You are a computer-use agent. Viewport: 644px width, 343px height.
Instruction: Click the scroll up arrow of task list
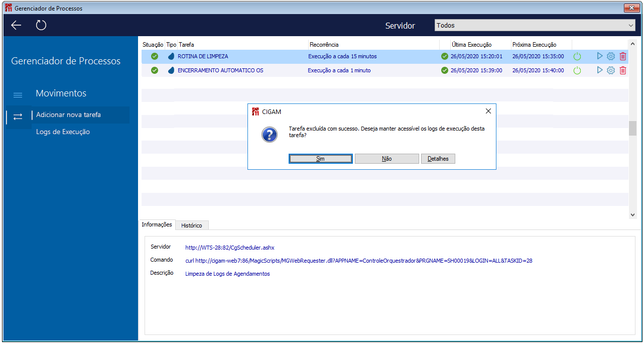coord(632,44)
